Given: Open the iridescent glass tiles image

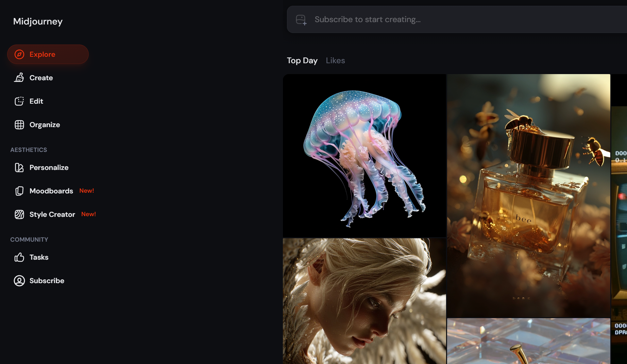Looking at the screenshot, I should point(528,341).
